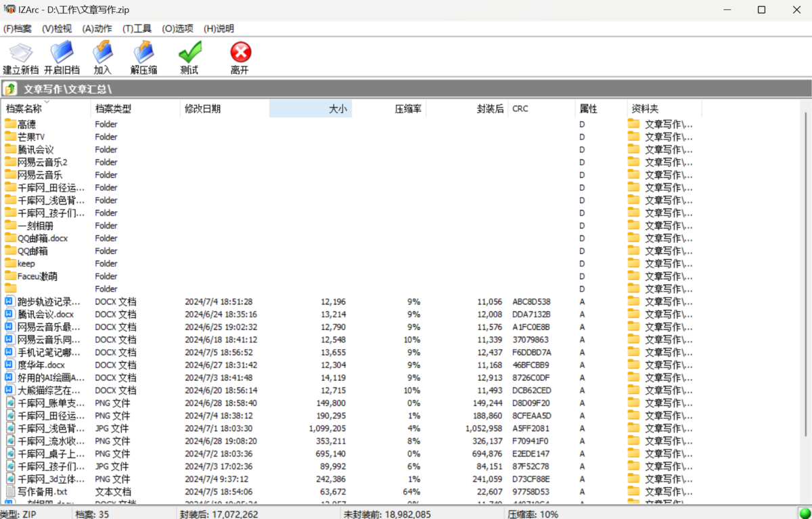Click icon of 695,140-byte PNG file
The width and height of the screenshot is (812, 519).
tap(9, 453)
